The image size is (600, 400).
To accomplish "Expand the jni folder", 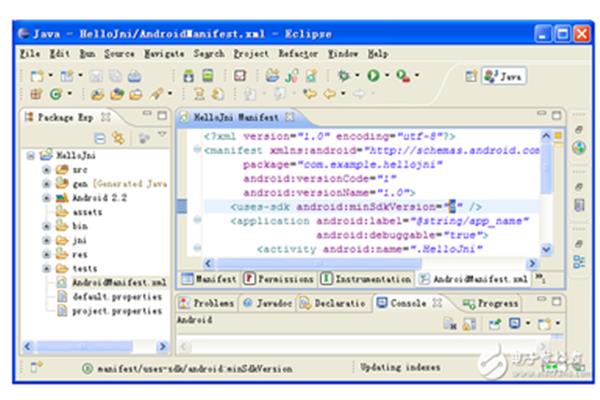I will tap(46, 240).
